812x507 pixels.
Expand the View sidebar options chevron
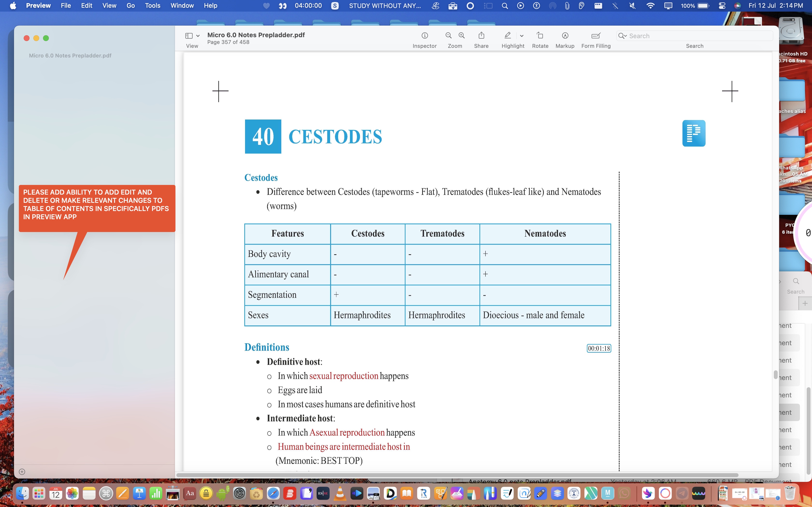pos(198,36)
